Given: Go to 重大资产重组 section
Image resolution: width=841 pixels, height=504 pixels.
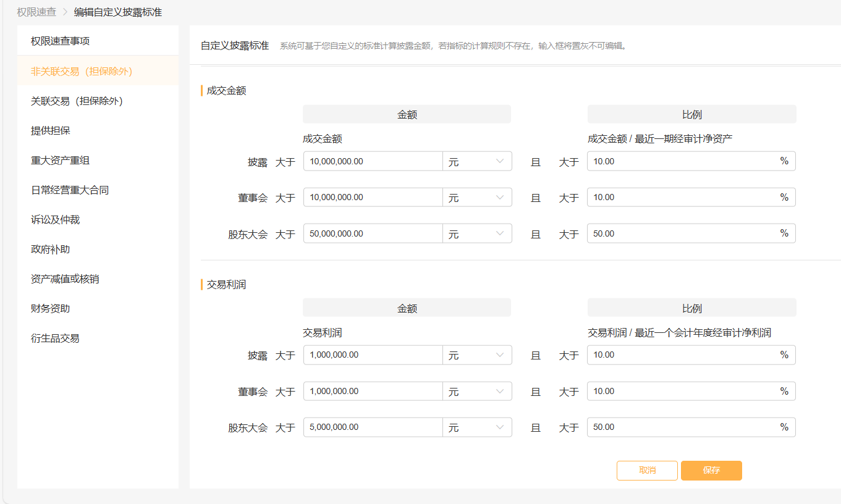Looking at the screenshot, I should point(61,161).
